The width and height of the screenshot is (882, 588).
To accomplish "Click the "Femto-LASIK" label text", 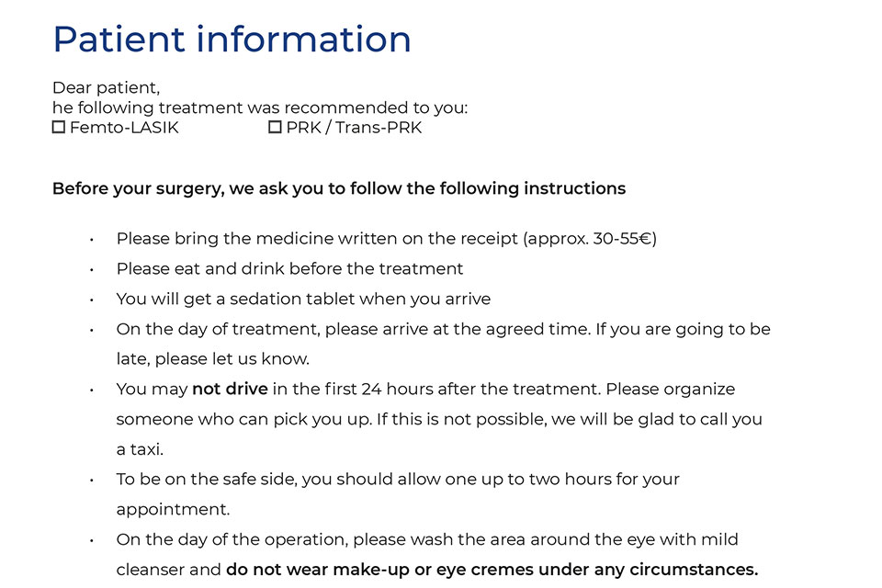I will pos(124,128).
